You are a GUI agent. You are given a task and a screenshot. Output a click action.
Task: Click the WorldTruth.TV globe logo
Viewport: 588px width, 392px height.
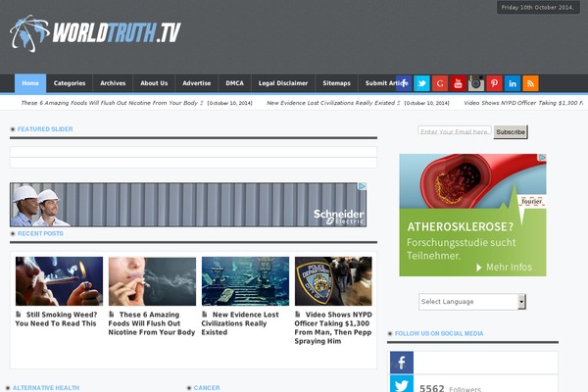pyautogui.click(x=95, y=33)
